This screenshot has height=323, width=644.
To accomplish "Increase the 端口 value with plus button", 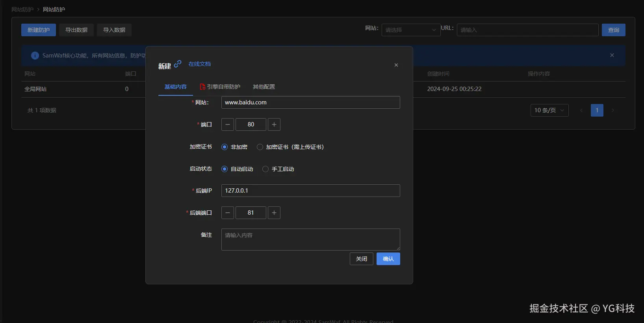I will point(274,124).
